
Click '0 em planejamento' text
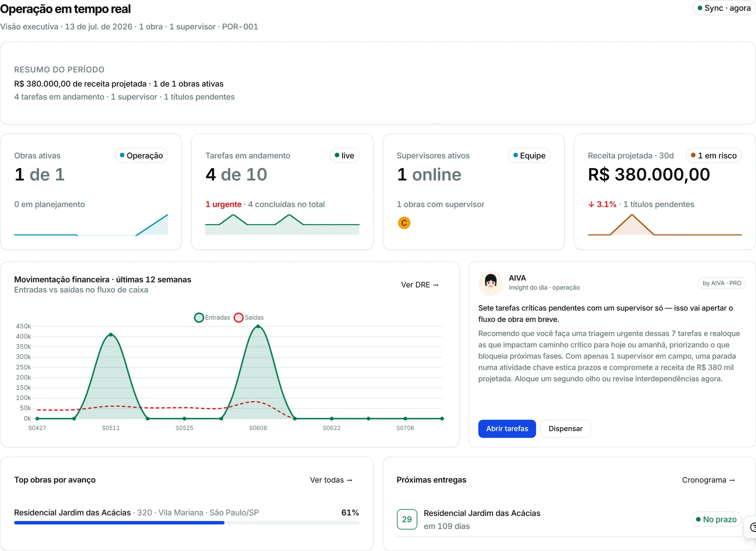[49, 204]
